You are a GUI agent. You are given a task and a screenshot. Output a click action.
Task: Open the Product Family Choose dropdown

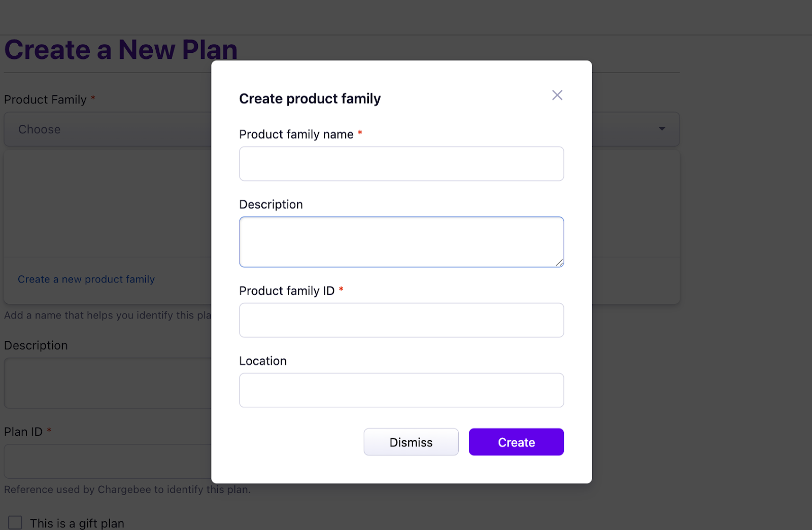[107, 129]
